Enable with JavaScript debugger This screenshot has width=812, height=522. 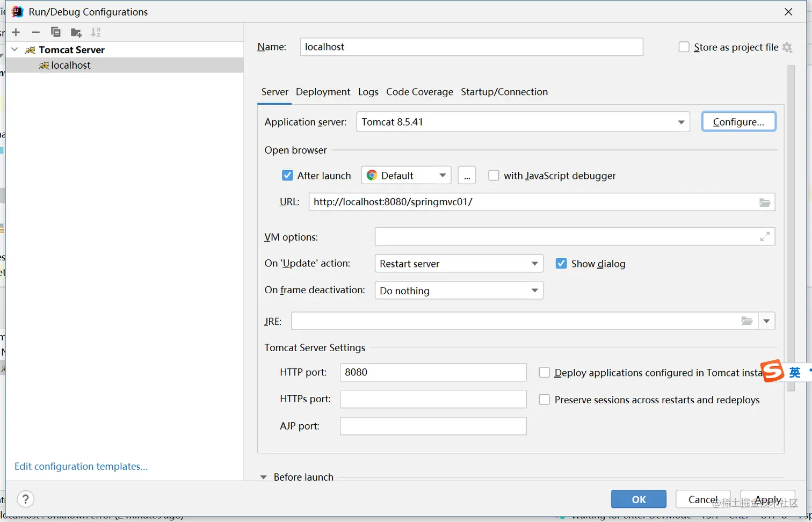pyautogui.click(x=494, y=176)
